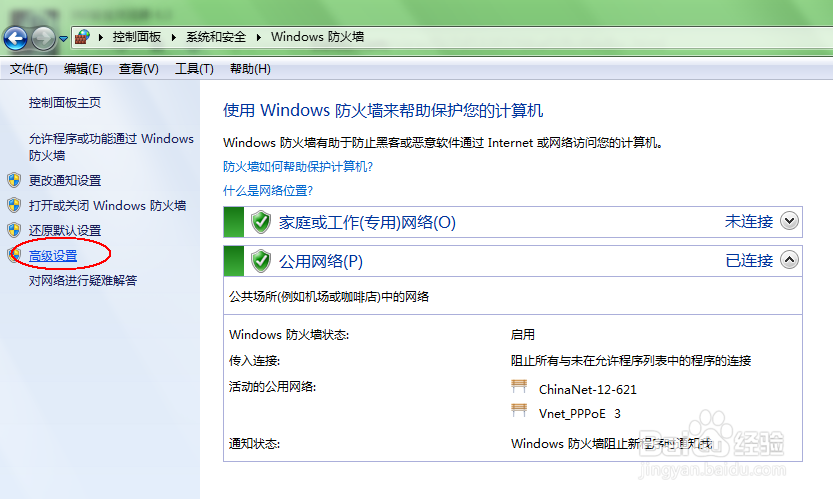Open 控制面板主页 link
The image size is (833, 499).
point(65,103)
